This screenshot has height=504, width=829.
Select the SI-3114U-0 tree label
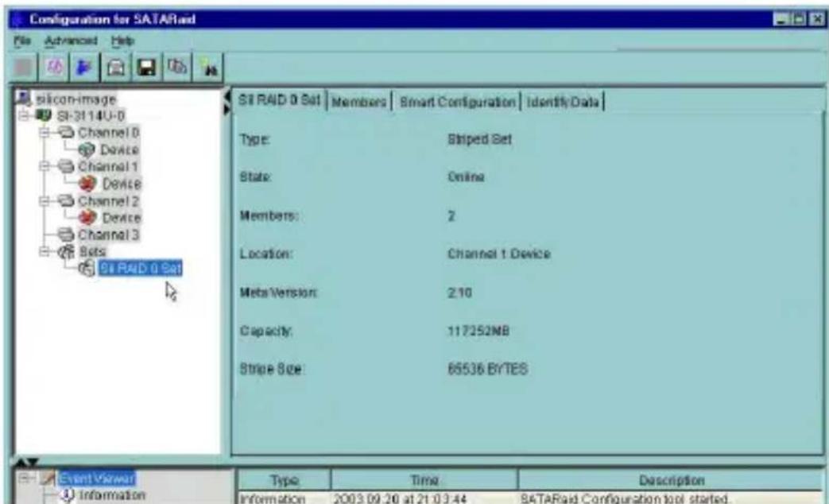91,115
